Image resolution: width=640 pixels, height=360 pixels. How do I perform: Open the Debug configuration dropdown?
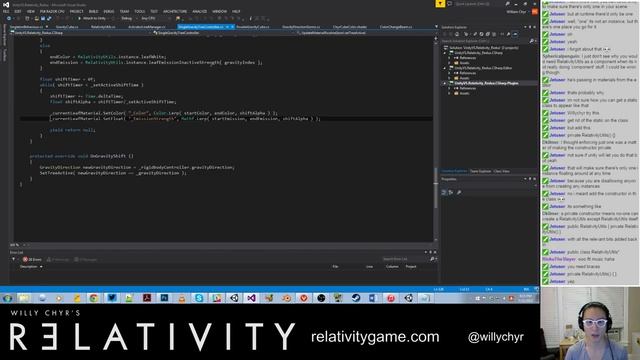(x=128, y=18)
